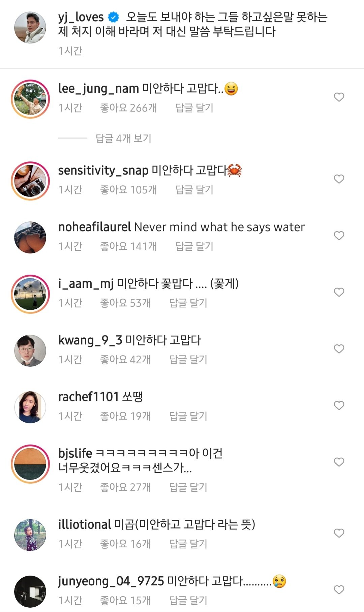
Task: Open sensitivity_snap's camera avatar story
Action: 30,181
